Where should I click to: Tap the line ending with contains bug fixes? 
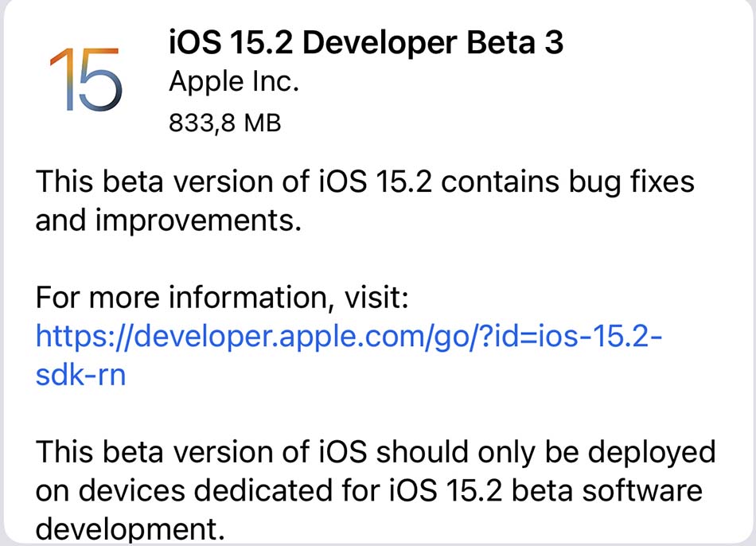point(365,182)
